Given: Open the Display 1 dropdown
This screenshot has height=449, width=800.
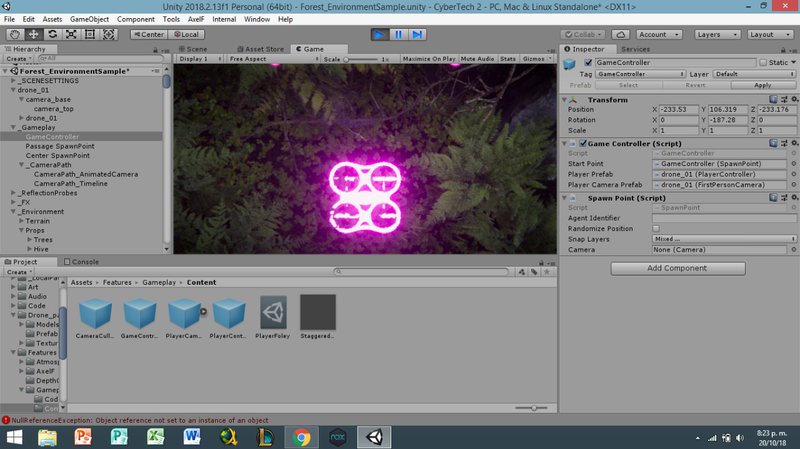Looking at the screenshot, I should pos(199,59).
